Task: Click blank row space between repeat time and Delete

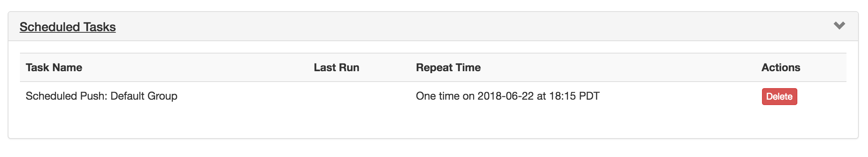Action: (680, 96)
